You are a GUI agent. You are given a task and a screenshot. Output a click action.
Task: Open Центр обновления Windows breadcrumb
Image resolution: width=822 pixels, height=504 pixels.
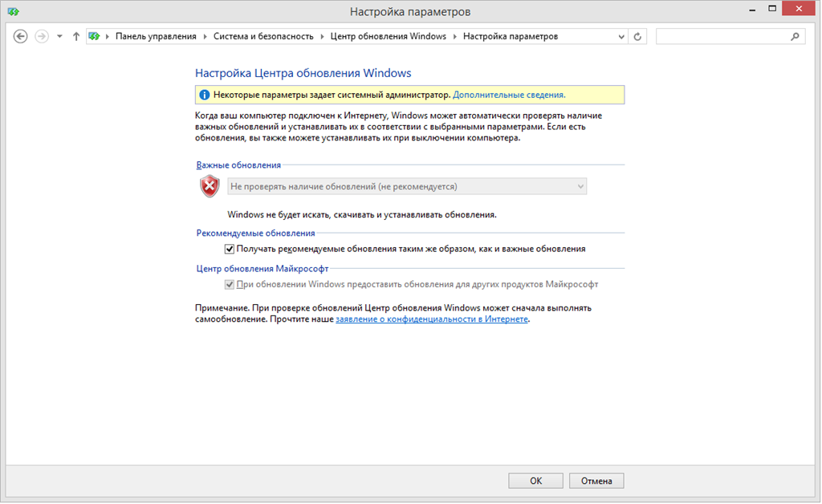(x=388, y=36)
